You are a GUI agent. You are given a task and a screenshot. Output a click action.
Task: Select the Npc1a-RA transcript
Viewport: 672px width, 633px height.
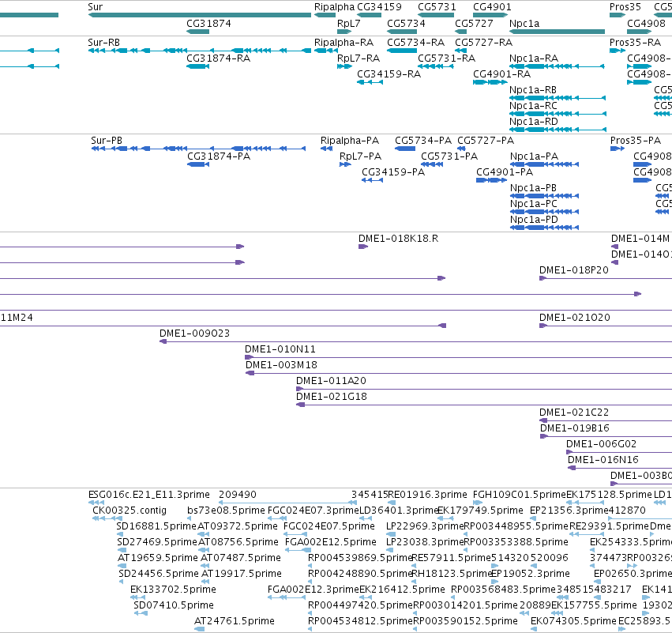point(557,66)
